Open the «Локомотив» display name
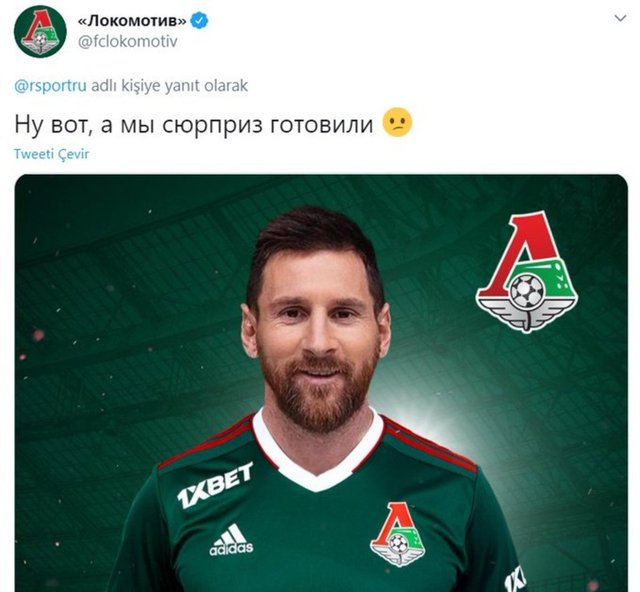This screenshot has height=592, width=640. [x=132, y=20]
